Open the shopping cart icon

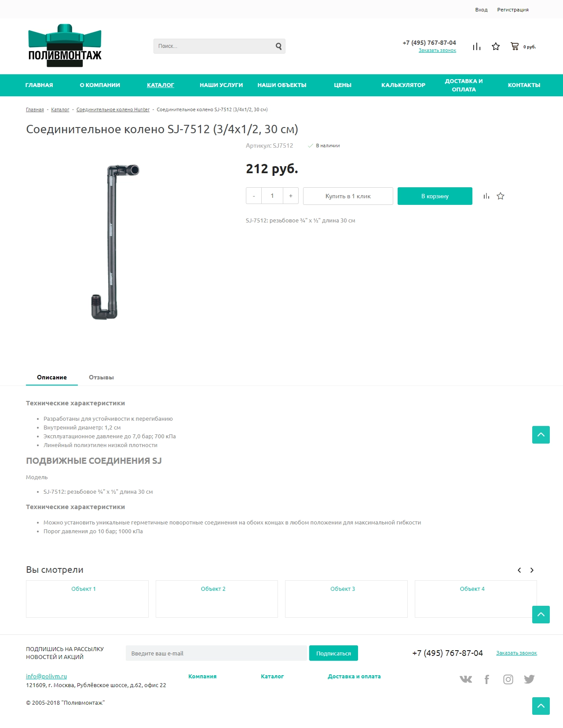click(x=515, y=46)
